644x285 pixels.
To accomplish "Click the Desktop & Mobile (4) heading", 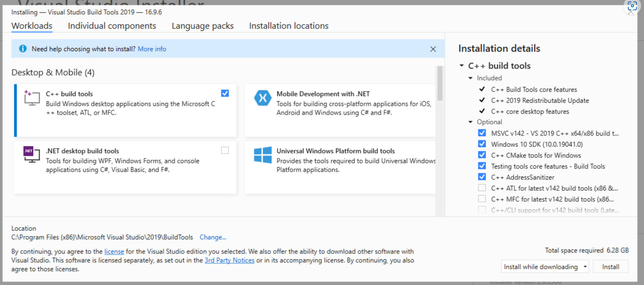I will (x=53, y=72).
